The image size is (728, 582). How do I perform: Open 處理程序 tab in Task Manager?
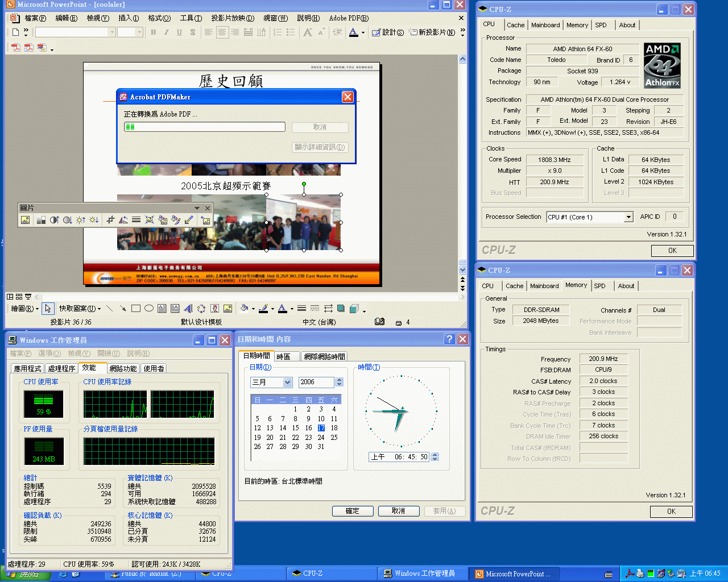(61, 368)
